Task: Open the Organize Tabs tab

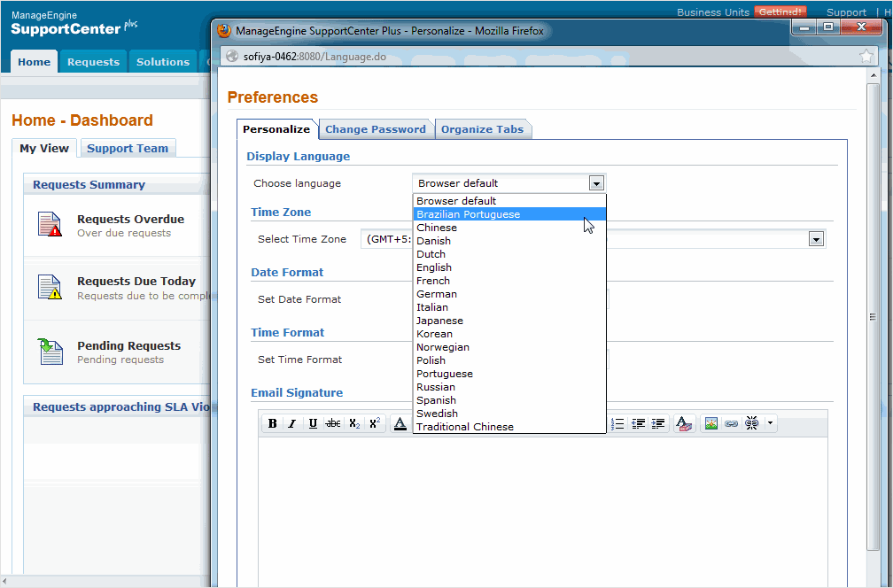Action: (482, 129)
